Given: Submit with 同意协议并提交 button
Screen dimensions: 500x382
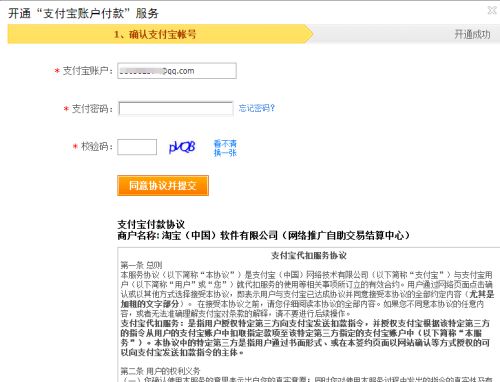Looking at the screenshot, I should click(x=163, y=185).
